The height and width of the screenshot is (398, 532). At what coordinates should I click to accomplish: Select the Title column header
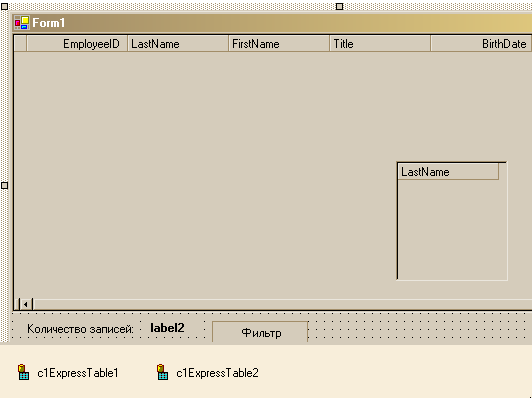coord(380,44)
